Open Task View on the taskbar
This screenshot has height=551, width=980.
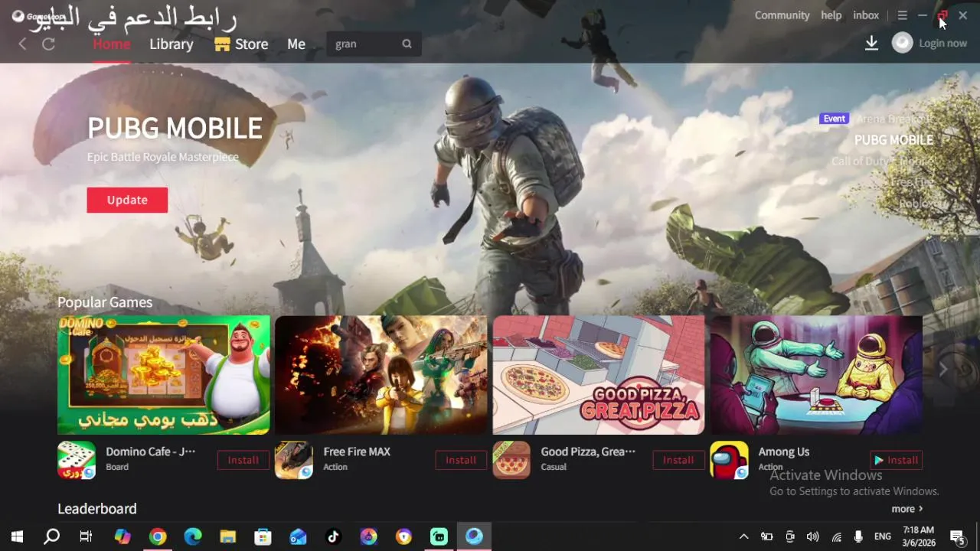[x=86, y=536]
